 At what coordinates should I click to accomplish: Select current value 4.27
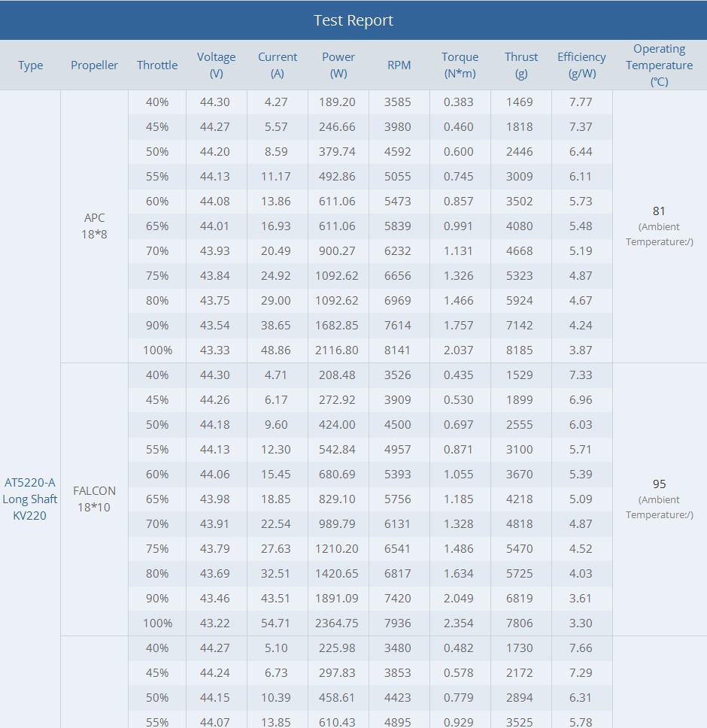(276, 102)
